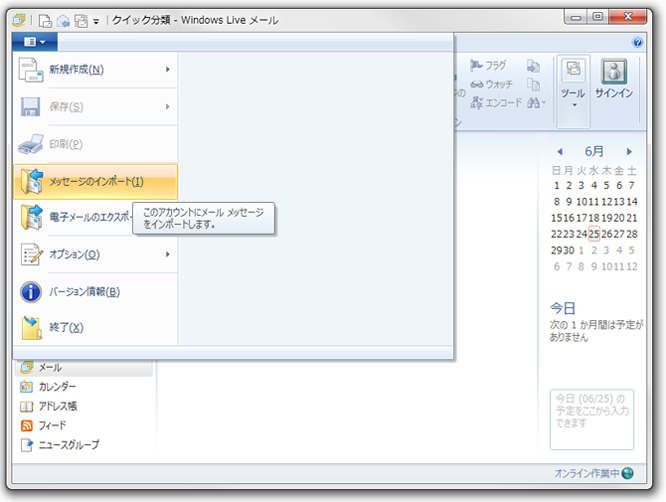Open the Tools (ツール) dropdown

pos(573,91)
